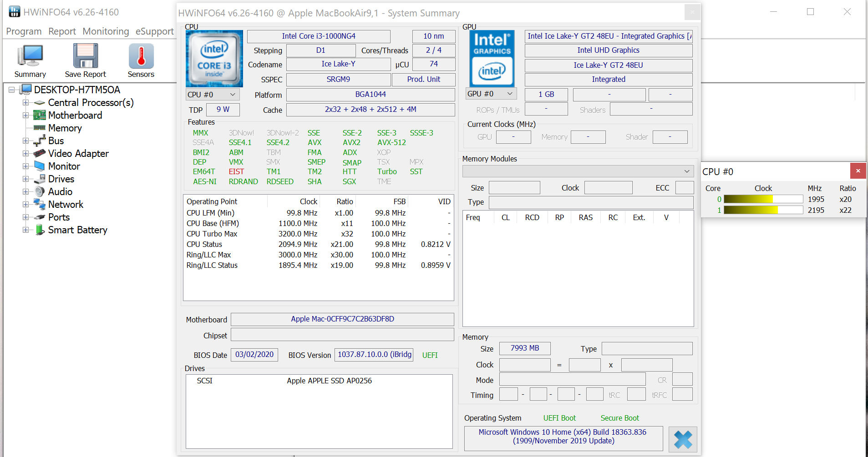This screenshot has width=868, height=457.
Task: Open the Report menu
Action: coord(62,31)
